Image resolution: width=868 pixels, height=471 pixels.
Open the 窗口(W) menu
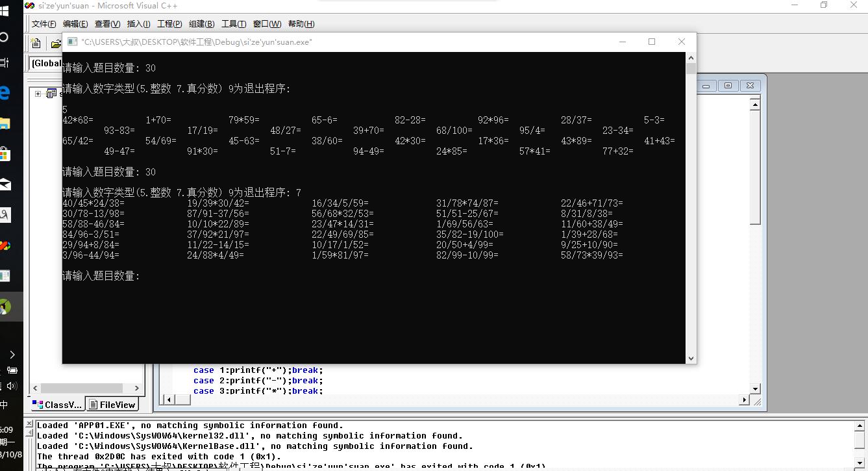[267, 24]
